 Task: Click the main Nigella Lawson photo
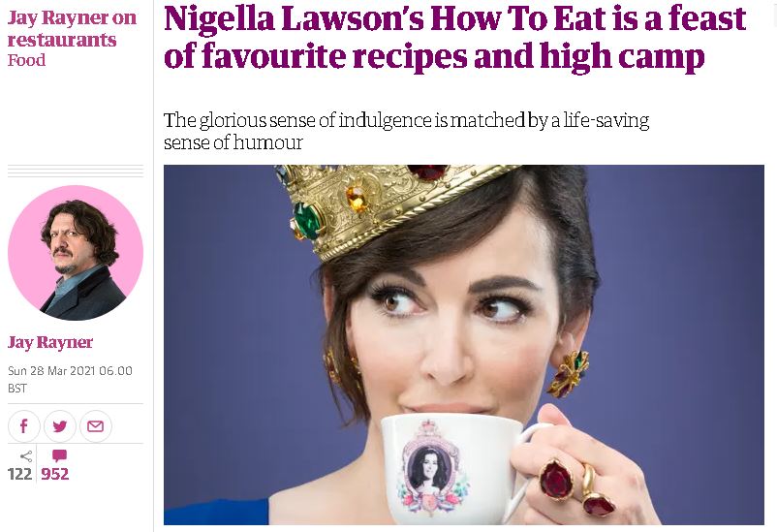point(464,345)
